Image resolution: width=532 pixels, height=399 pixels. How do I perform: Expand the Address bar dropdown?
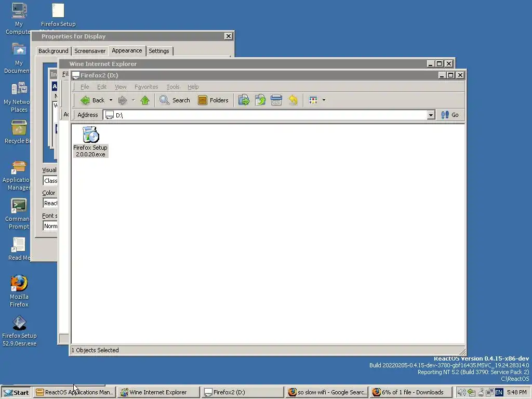click(x=431, y=115)
